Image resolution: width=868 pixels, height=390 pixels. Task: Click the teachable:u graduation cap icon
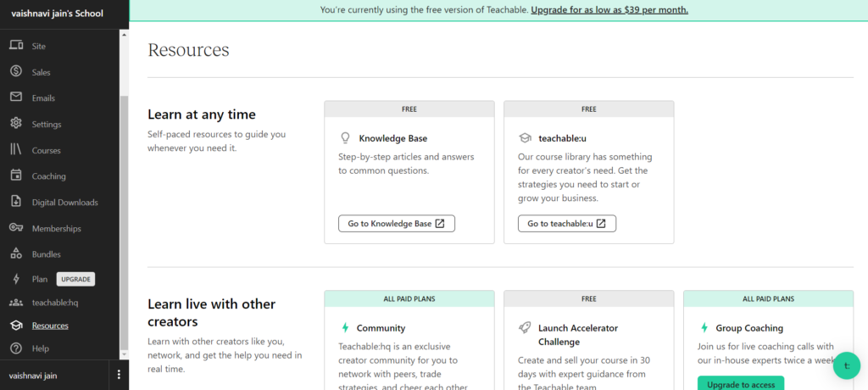tap(524, 138)
